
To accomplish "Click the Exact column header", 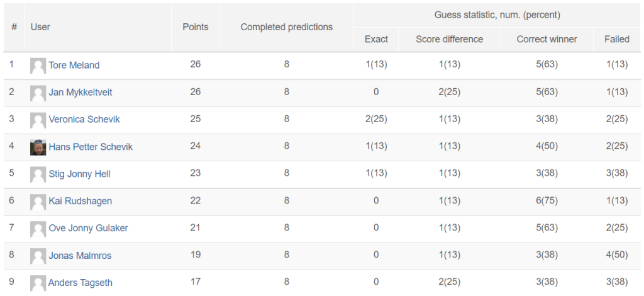I will [x=376, y=39].
